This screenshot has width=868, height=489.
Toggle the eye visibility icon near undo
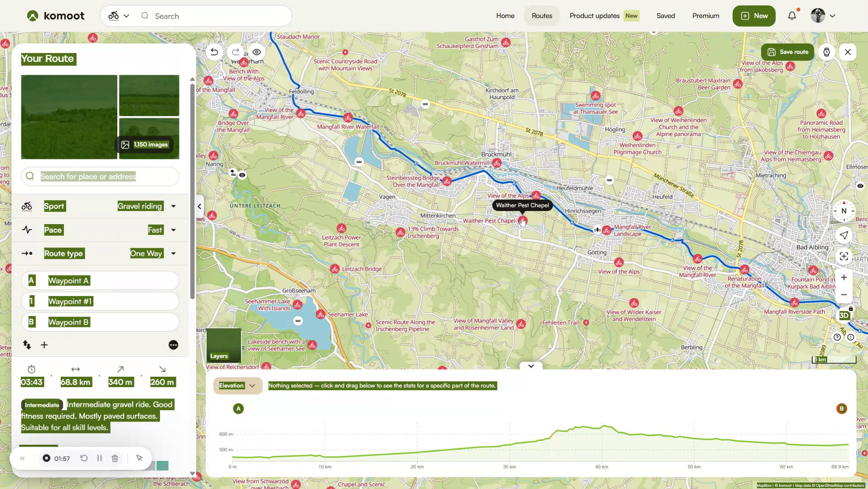click(x=256, y=52)
